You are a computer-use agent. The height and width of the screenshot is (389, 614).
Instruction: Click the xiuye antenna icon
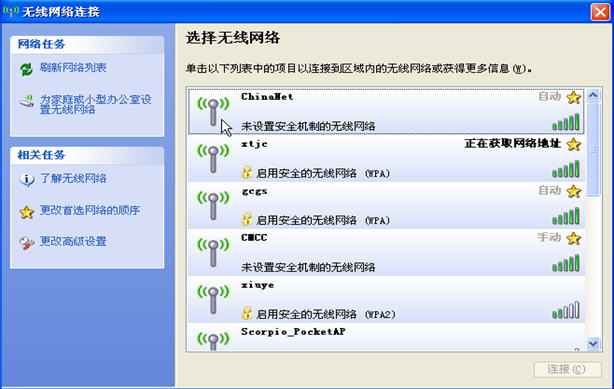[x=213, y=299]
